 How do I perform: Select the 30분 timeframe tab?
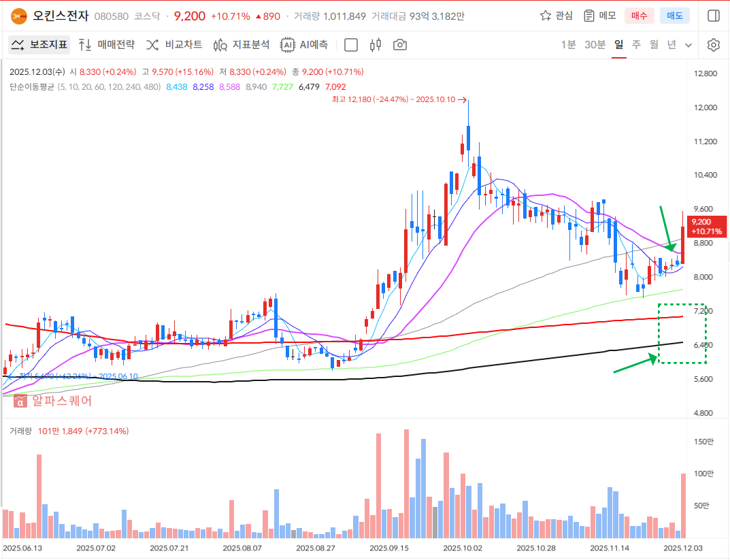pos(595,45)
